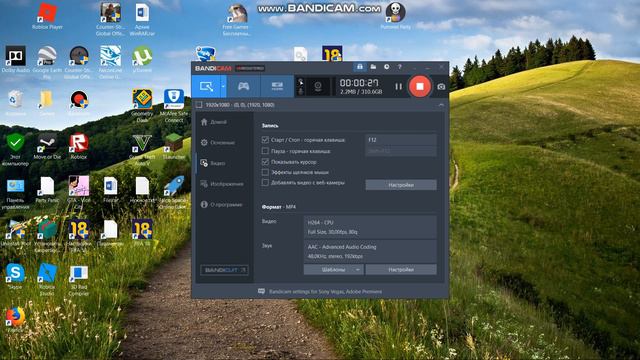Stop recording with the red button
640x360 pixels.
pos(420,86)
